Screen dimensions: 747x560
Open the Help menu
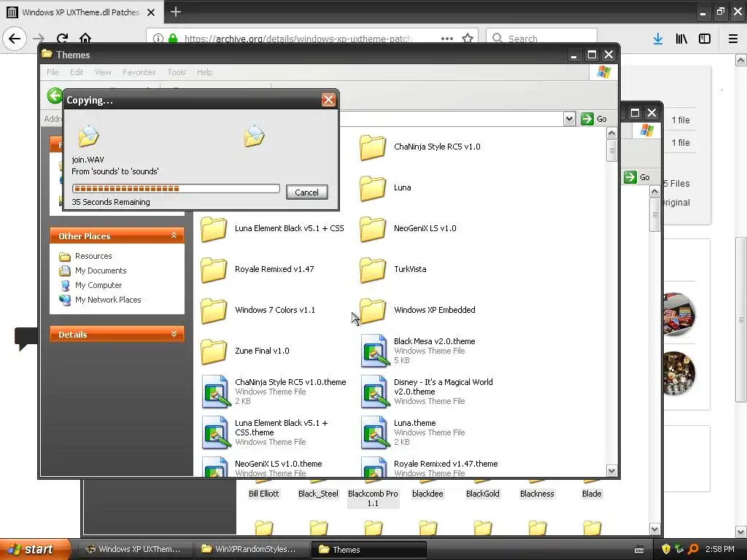(x=205, y=72)
